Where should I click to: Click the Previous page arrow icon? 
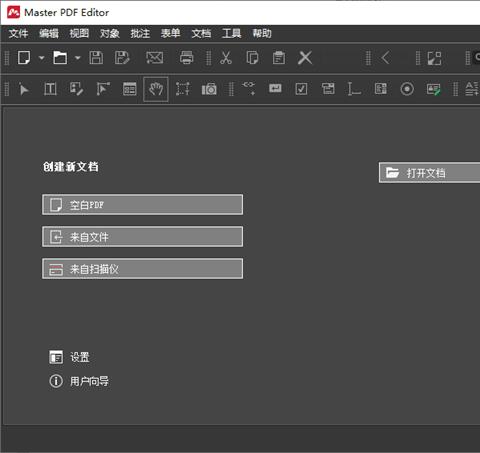[x=386, y=58]
